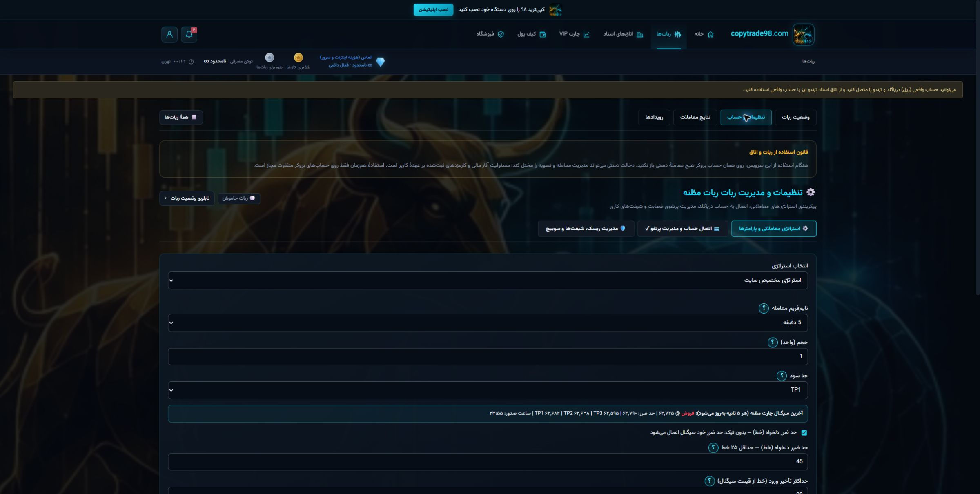Screen dimensions: 980x494
Task: Open چارت VIP navigation item
Action: click(x=574, y=34)
